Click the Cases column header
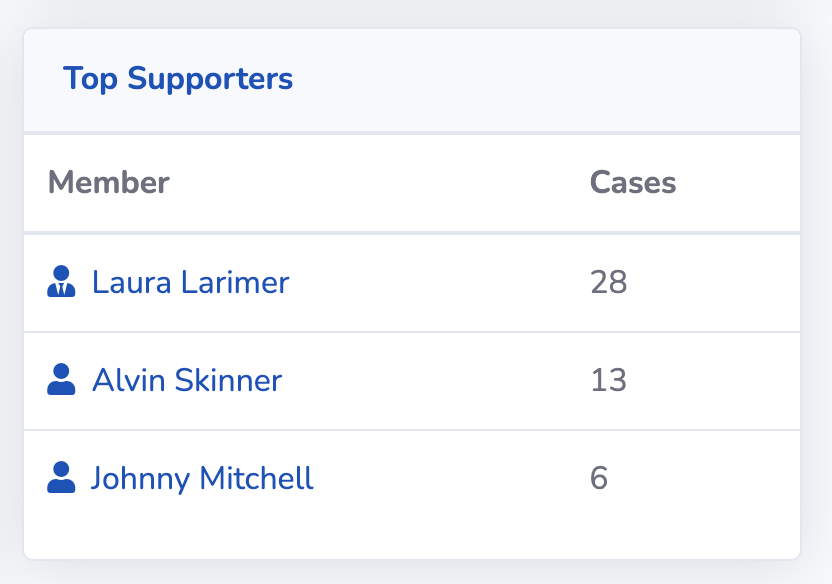 (633, 182)
